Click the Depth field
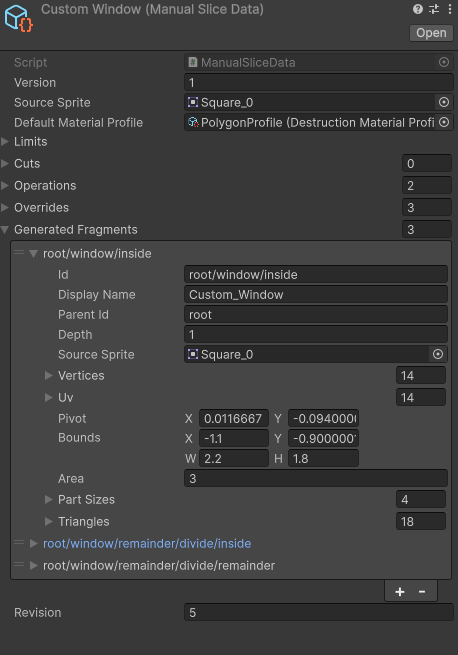The height and width of the screenshot is (655, 458). (x=316, y=335)
